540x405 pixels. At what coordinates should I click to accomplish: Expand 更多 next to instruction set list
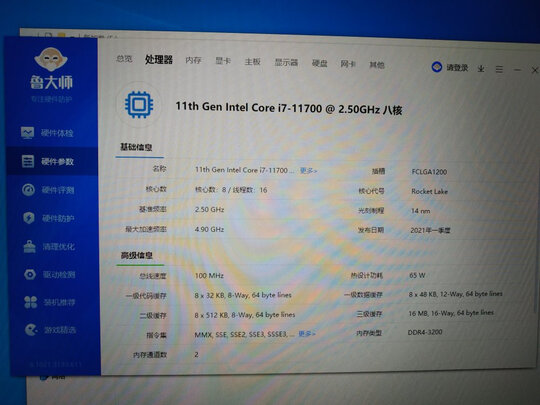click(x=307, y=333)
